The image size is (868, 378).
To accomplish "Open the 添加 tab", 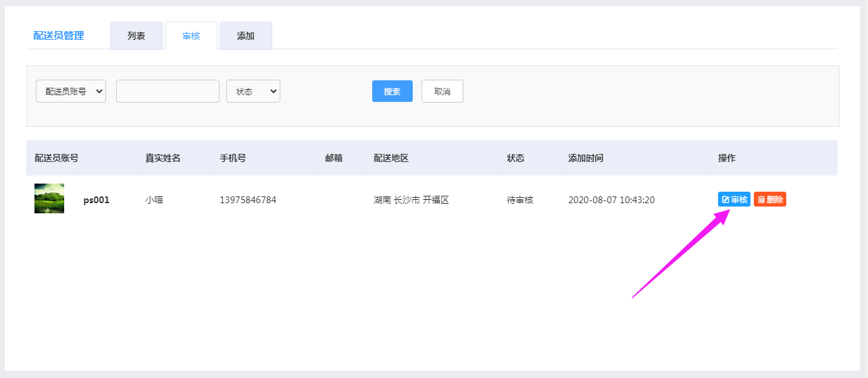I will click(246, 36).
